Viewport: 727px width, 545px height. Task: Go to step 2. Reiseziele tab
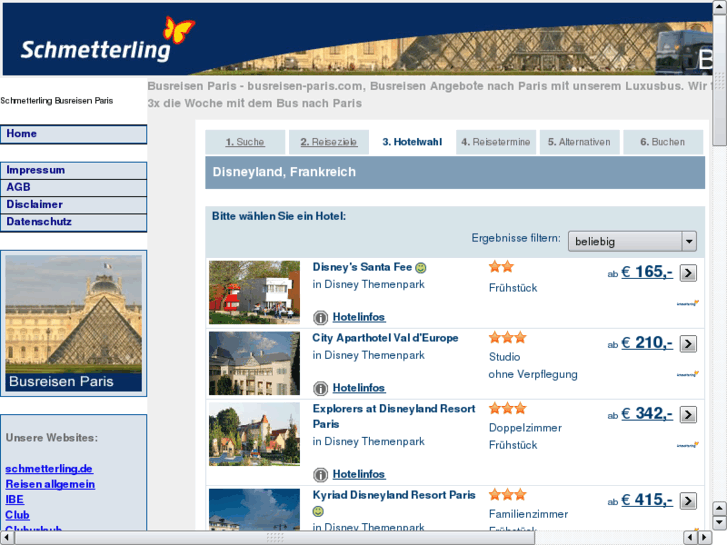(328, 142)
